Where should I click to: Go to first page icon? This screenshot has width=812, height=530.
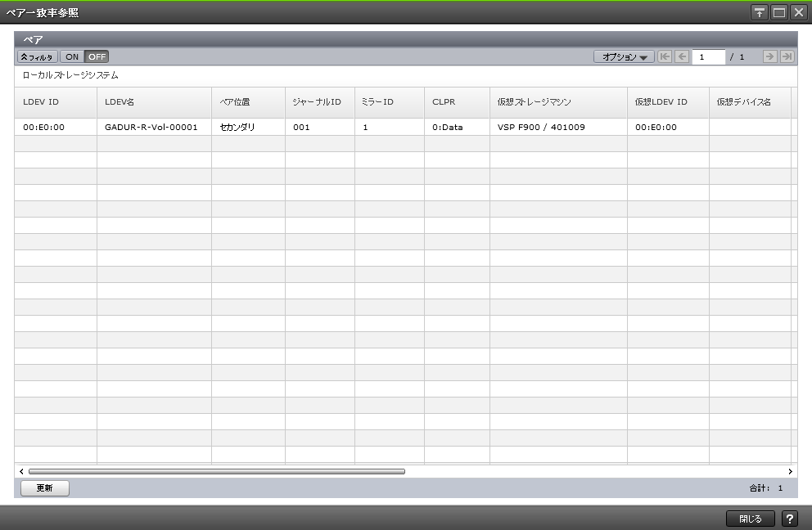[665, 57]
